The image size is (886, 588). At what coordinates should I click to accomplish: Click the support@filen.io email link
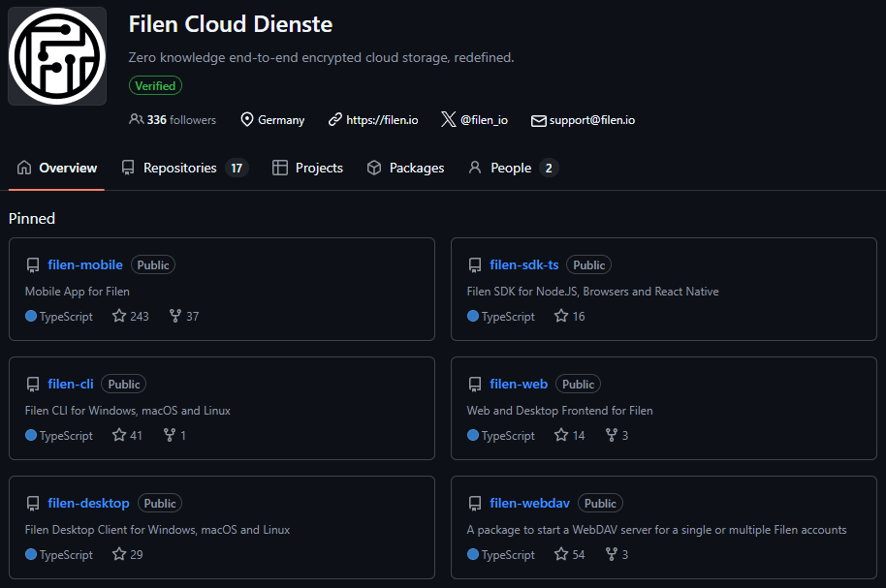pyautogui.click(x=591, y=120)
